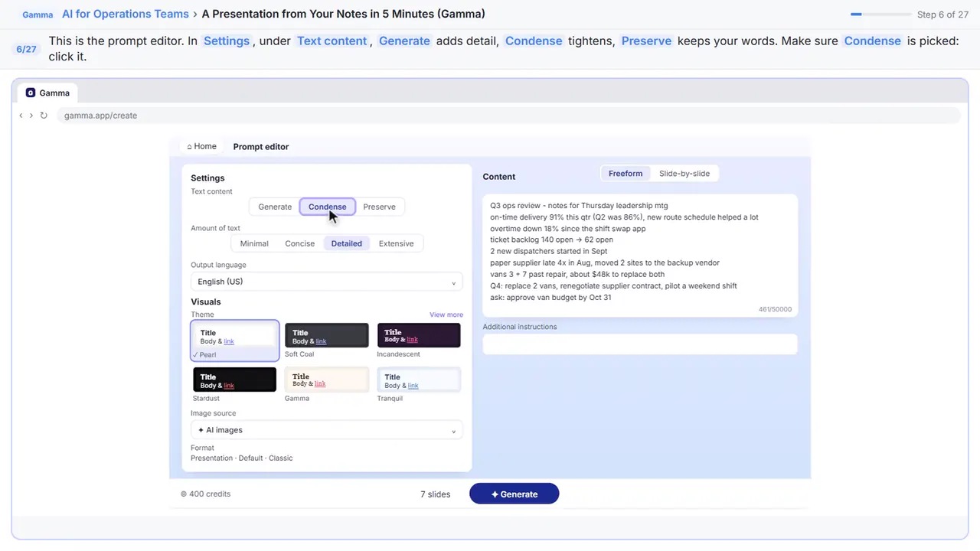
Task: Select the Generate text content option
Action: [275, 207]
